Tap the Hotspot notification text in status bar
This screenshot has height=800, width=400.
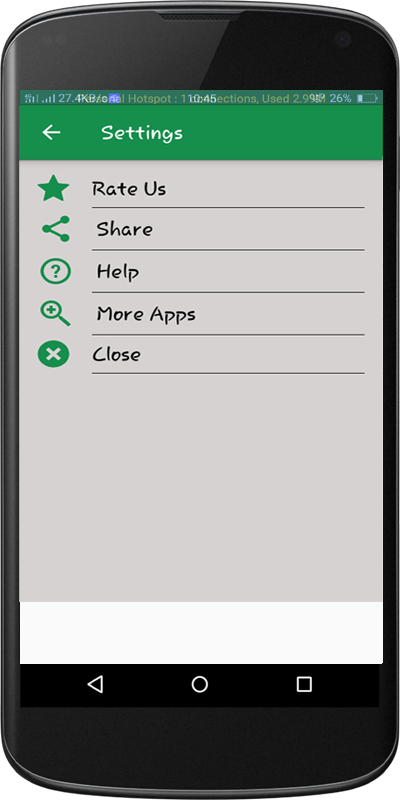(x=214, y=98)
